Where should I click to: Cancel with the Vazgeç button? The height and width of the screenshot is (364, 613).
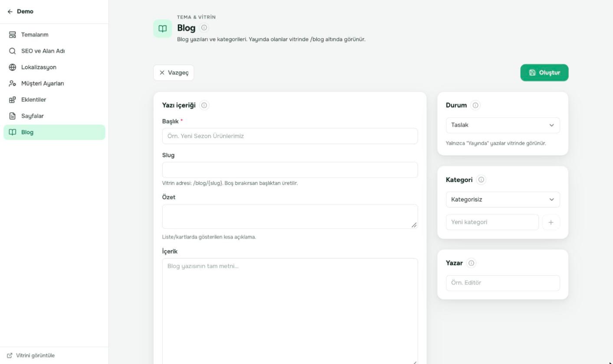[x=174, y=73]
